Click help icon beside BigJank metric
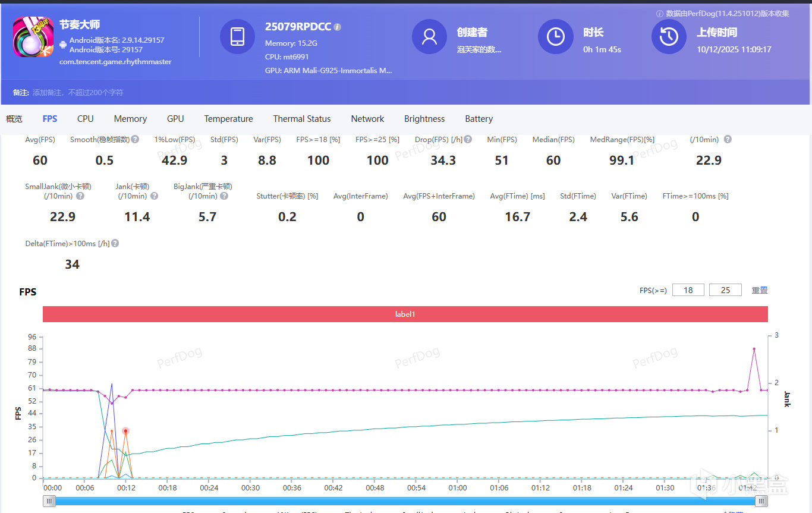Viewport: 812px width, 513px height. [x=223, y=196]
